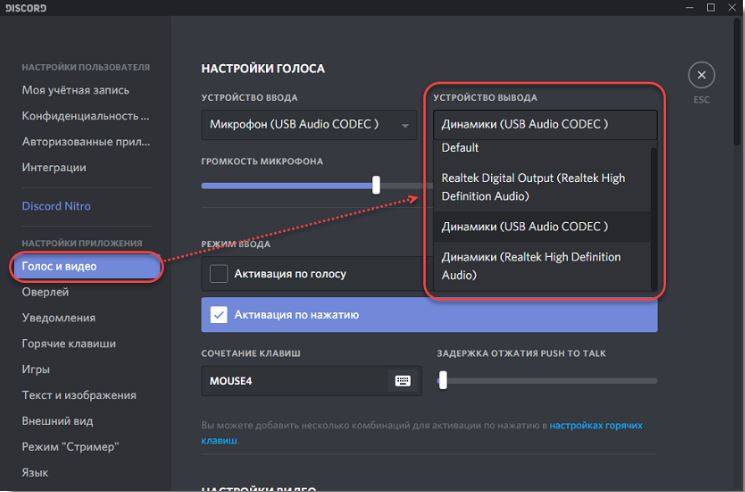Open Текст и изображения settings
The height and width of the screenshot is (492, 745).
click(x=79, y=395)
